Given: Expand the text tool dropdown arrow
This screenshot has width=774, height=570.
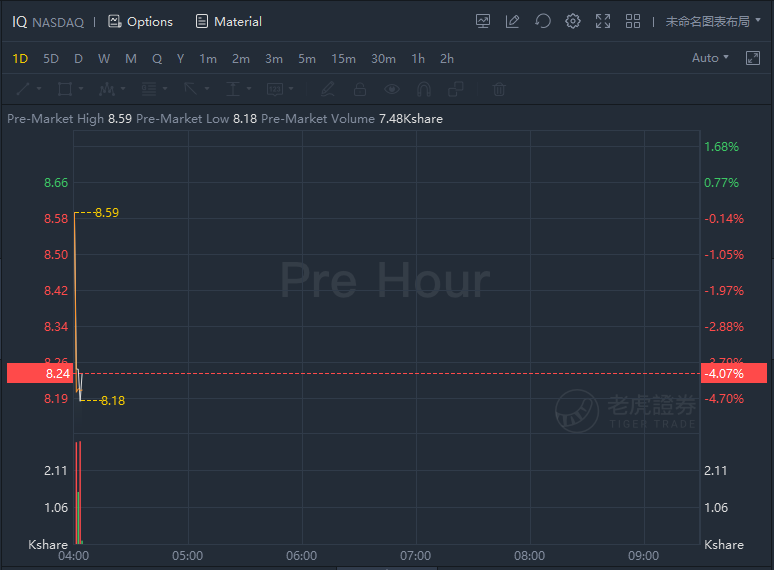Looking at the screenshot, I should click(x=249, y=89).
